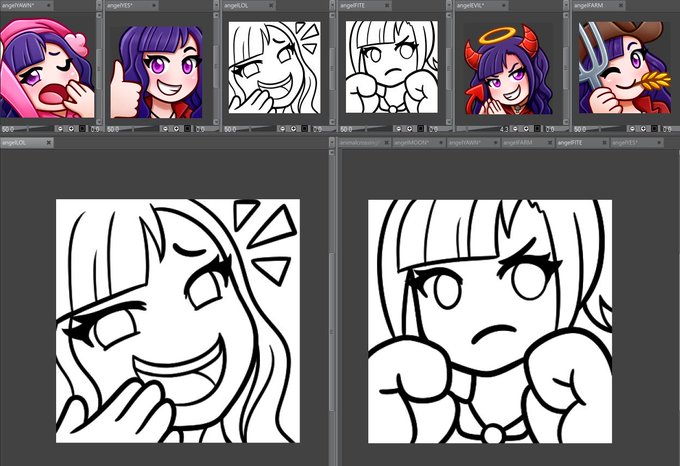Switch to angelMOON* tab in the lower-right pane
The height and width of the screenshot is (466, 680).
pos(419,142)
